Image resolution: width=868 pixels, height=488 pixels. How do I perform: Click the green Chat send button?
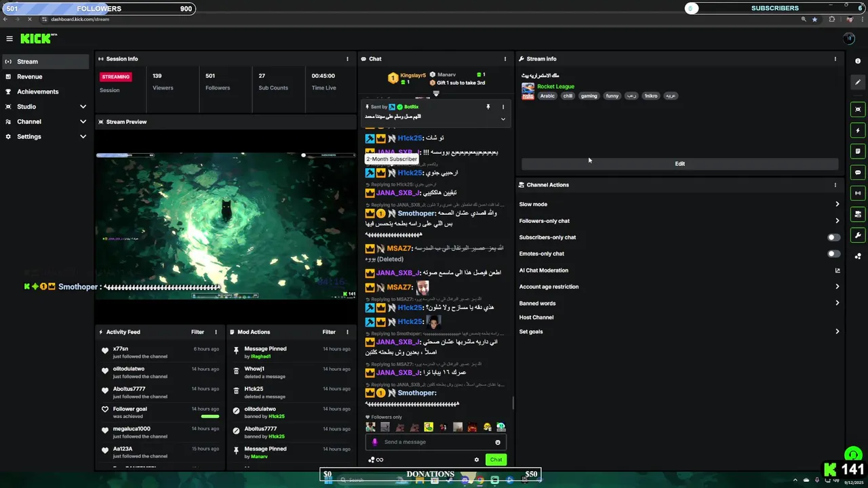[496, 460]
